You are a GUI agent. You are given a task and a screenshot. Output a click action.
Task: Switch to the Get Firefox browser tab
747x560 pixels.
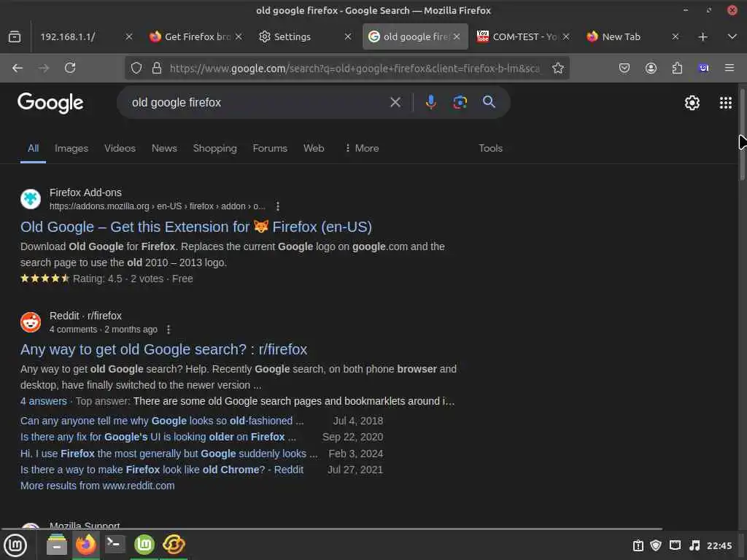coord(196,36)
